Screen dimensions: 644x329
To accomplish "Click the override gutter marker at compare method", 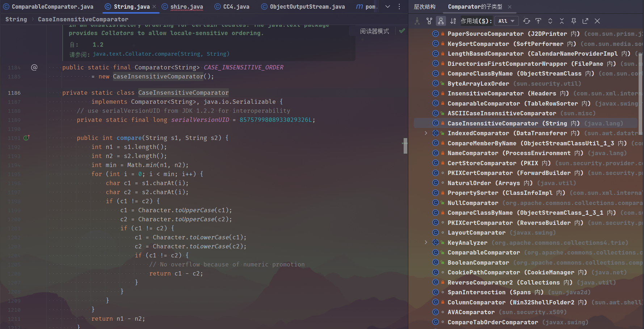I will pos(26,138).
